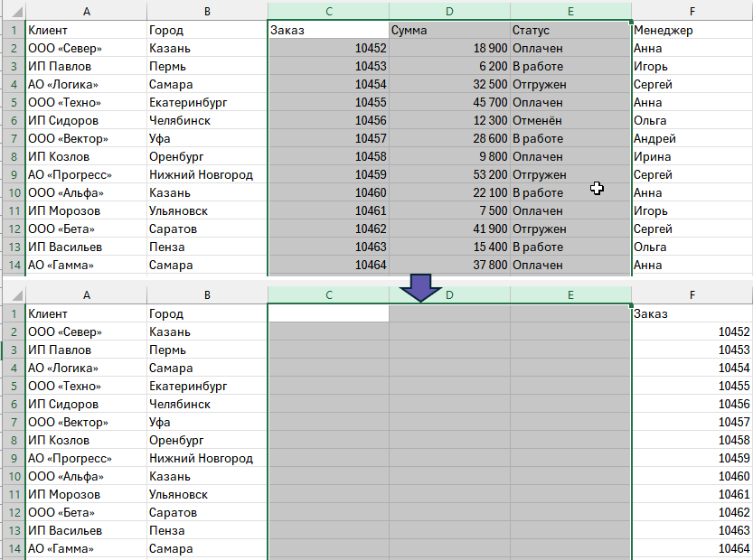Select column F header in lower sheet
The width and height of the screenshot is (753, 560).
coord(692,295)
